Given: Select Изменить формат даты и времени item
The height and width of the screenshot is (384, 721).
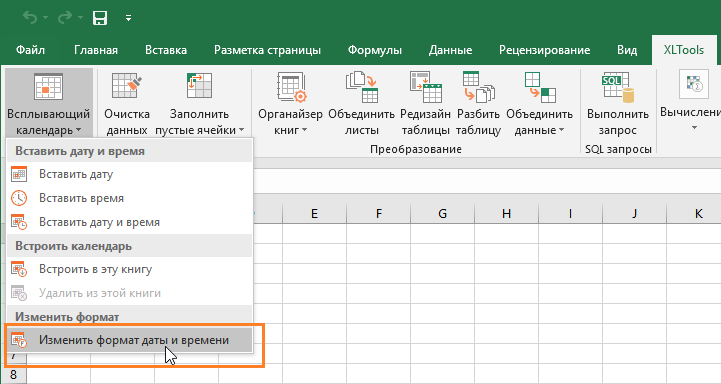Looking at the screenshot, I should [x=129, y=340].
